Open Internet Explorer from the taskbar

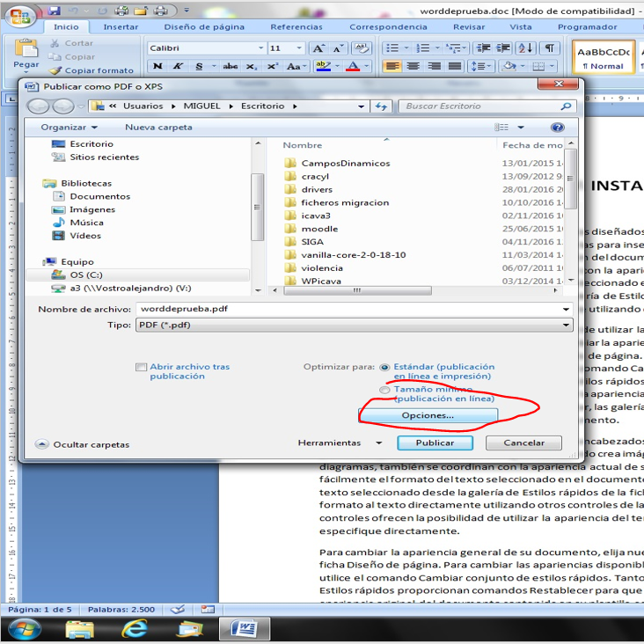[x=135, y=628]
